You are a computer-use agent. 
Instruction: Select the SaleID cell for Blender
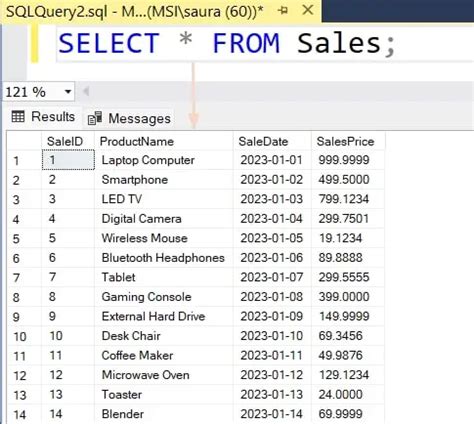[68, 414]
